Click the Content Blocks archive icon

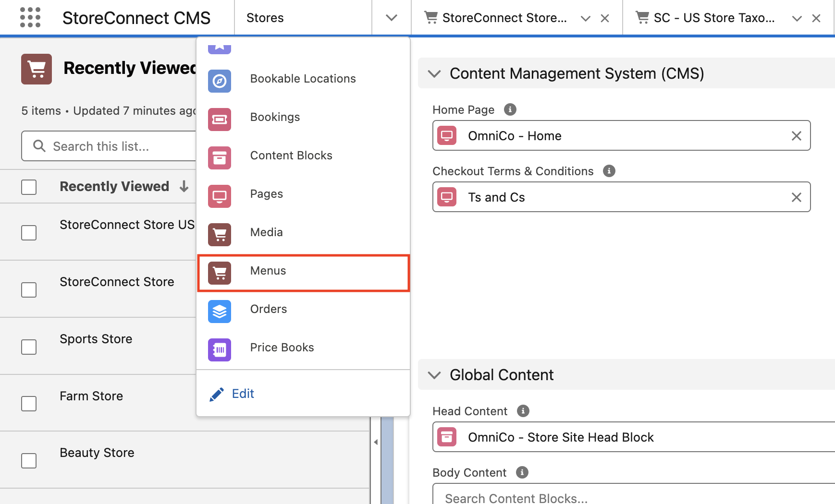pos(220,158)
